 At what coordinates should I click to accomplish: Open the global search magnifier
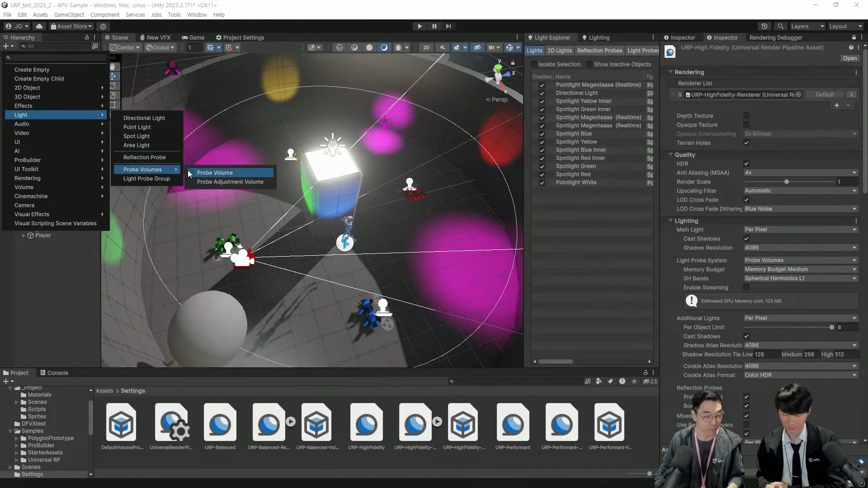point(780,26)
